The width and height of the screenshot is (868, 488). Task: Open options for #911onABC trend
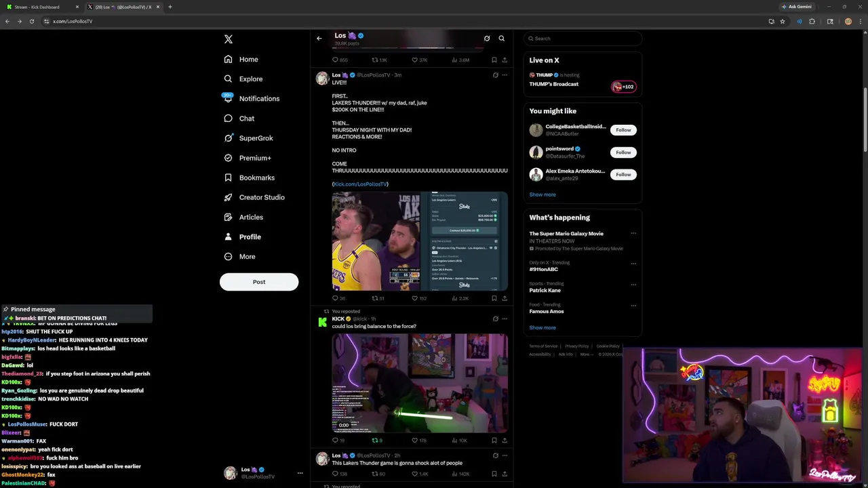(633, 264)
